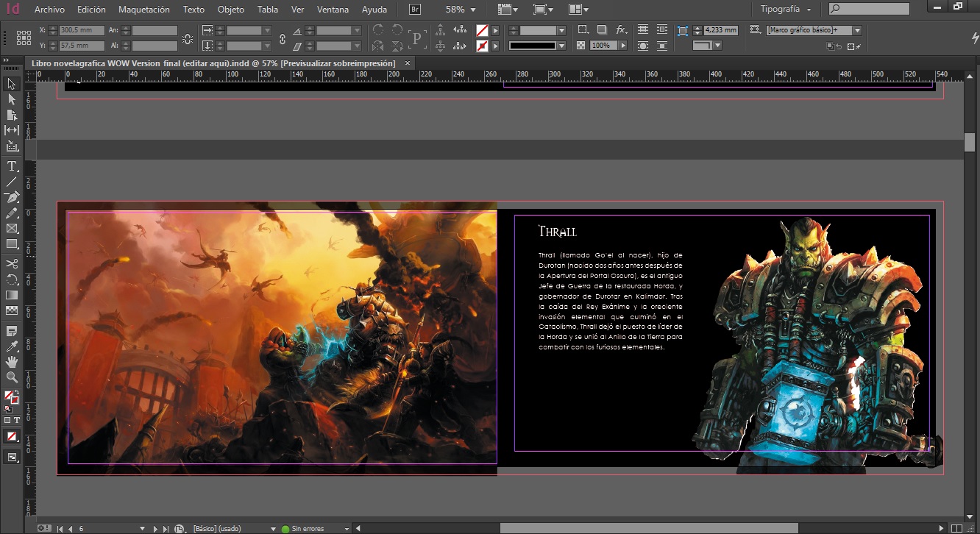The image size is (980, 534).
Task: Select the Pen tool
Action: [x=12, y=197]
